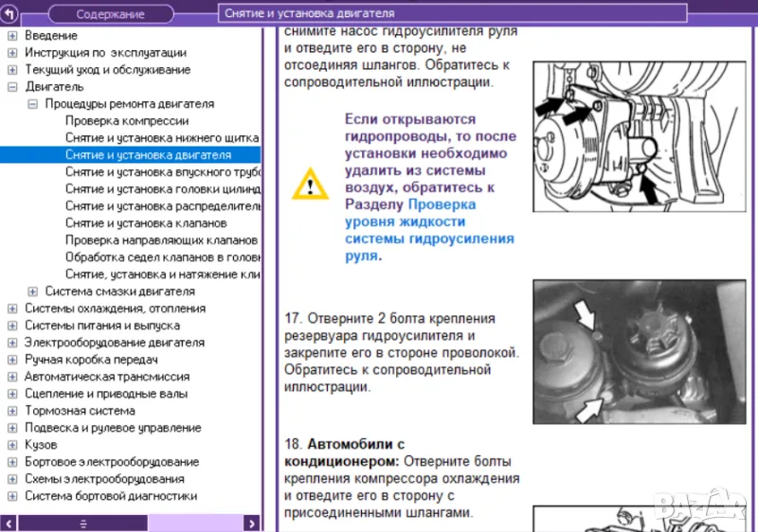The image size is (758, 532).
Task: Select Проверка компрессии in the tree
Action: click(x=127, y=121)
